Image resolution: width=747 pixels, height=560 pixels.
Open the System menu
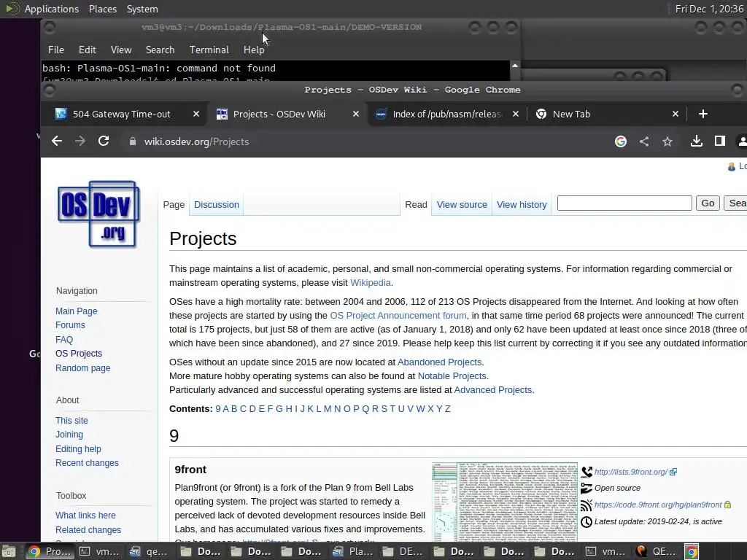click(x=142, y=9)
